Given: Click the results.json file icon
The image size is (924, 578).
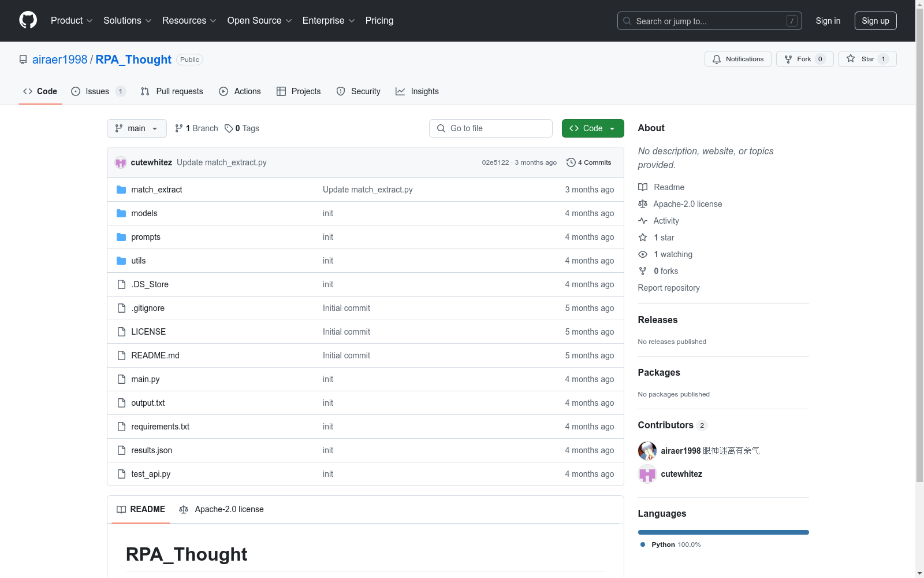Looking at the screenshot, I should coord(121,450).
